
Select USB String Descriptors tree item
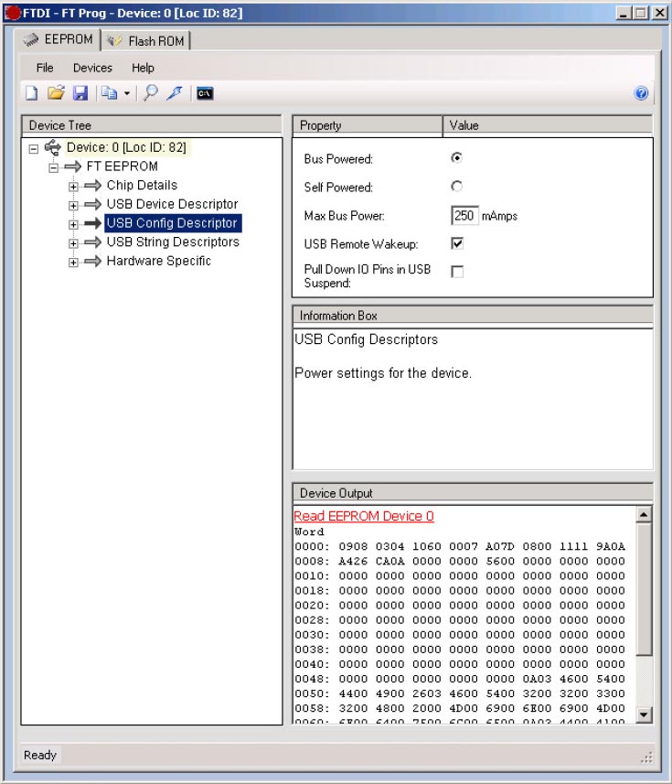tap(173, 242)
